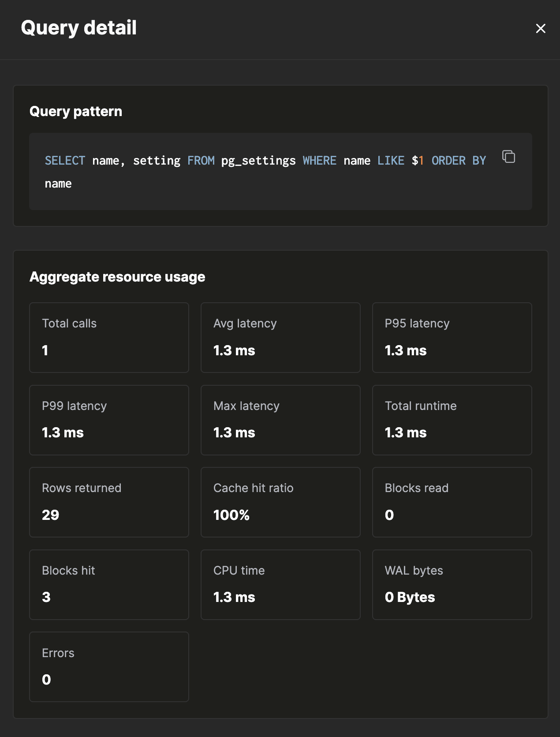Click the Total runtime label

[421, 406]
